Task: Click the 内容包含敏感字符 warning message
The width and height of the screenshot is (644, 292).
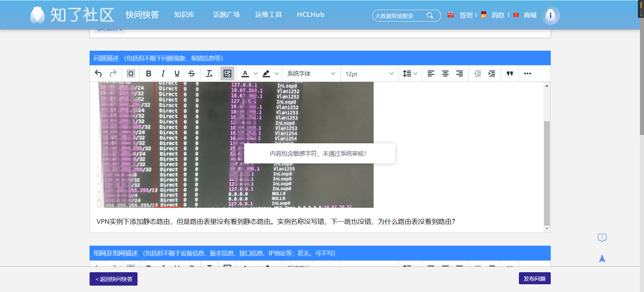Action: point(319,153)
